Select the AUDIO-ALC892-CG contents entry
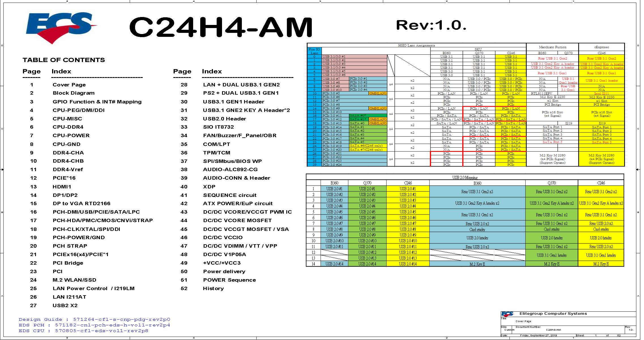This screenshot has width=644, height=340. point(230,169)
